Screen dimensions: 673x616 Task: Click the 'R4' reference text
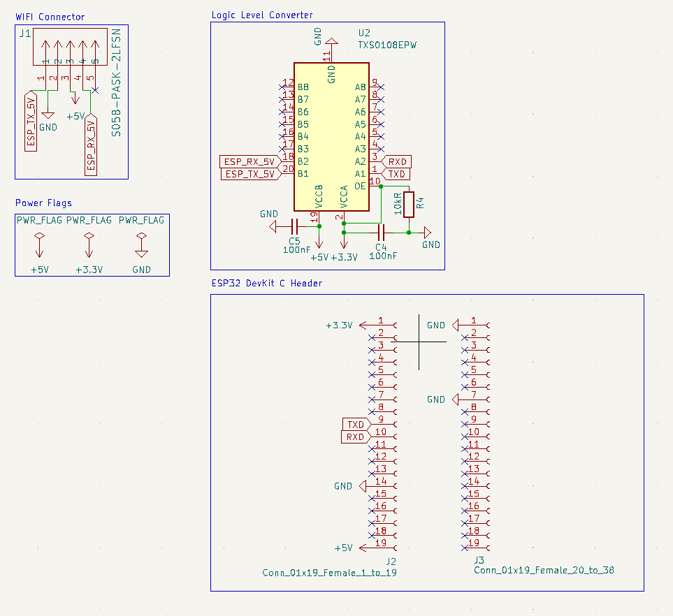click(420, 203)
